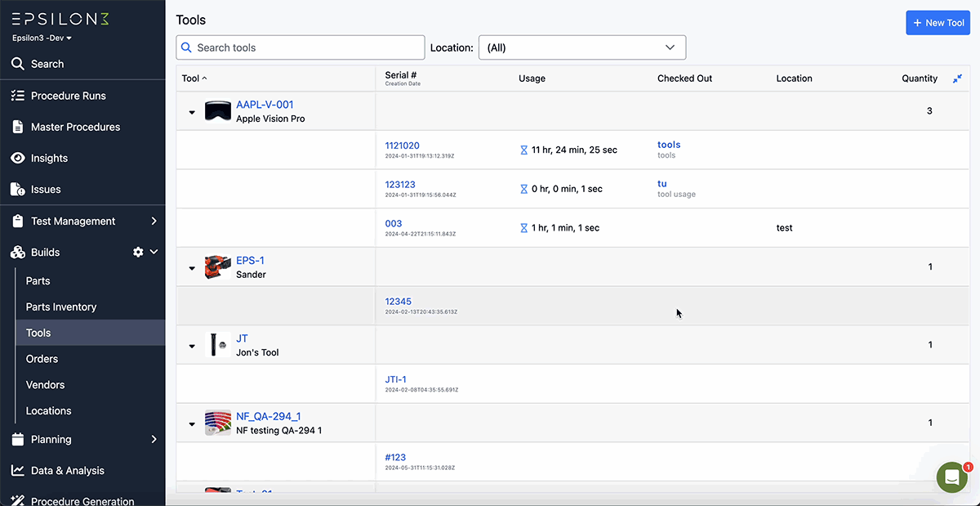Click the Builds settings gear icon
The height and width of the screenshot is (506, 980).
138,252
